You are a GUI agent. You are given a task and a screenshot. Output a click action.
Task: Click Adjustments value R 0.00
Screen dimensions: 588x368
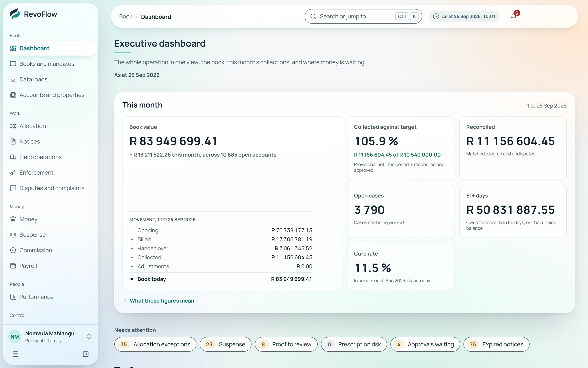[x=304, y=266]
